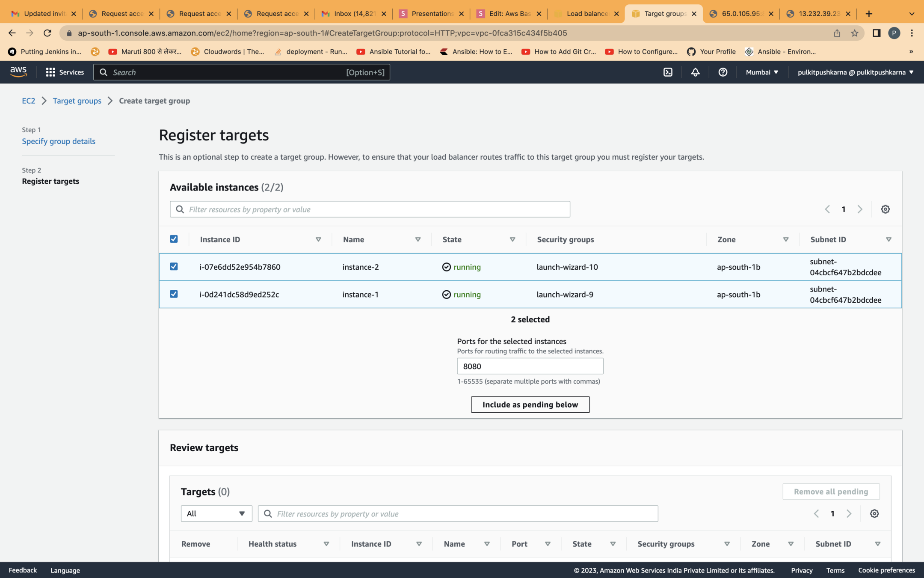Uncheck the instance-2 row checkbox
This screenshot has width=924, height=578.
click(174, 266)
